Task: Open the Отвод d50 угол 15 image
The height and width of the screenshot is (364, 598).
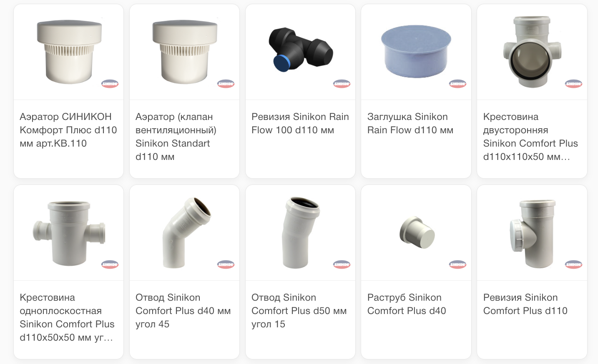Action: pyautogui.click(x=301, y=233)
